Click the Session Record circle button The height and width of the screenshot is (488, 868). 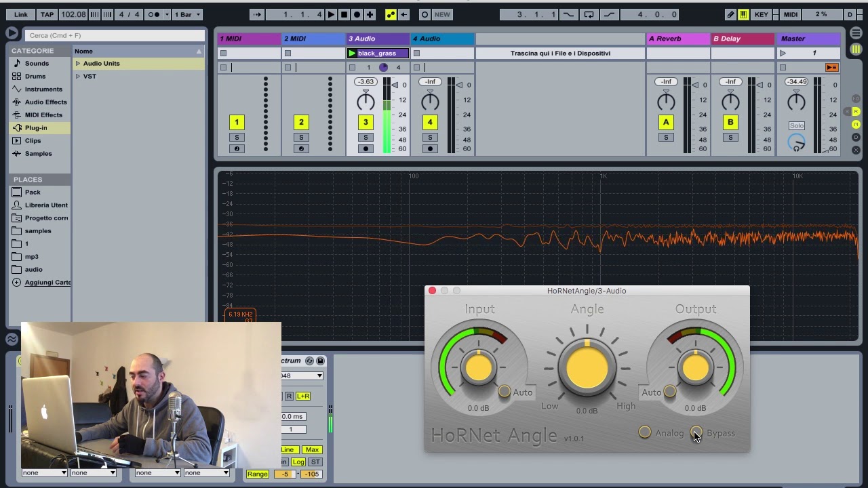425,14
